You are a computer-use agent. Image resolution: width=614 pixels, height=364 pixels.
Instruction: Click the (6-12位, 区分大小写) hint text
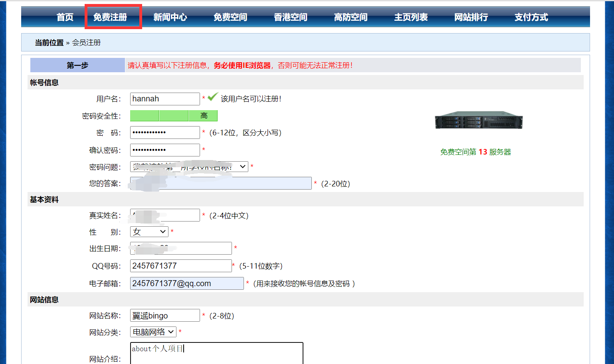(x=246, y=133)
